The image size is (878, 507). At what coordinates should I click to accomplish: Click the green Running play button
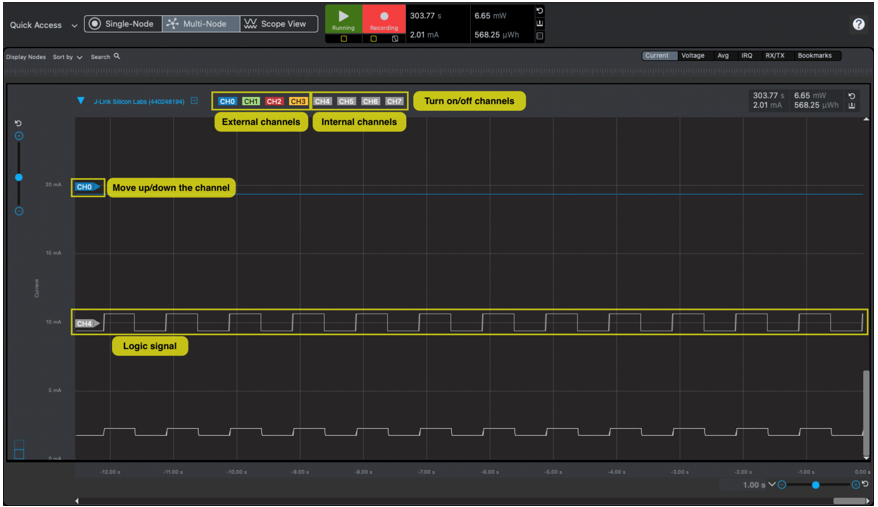(344, 19)
